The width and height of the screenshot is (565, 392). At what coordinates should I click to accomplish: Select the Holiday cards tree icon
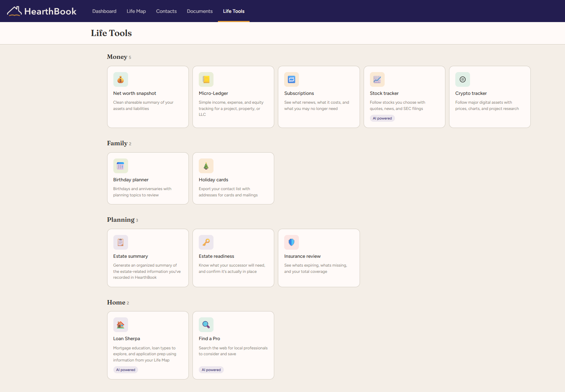[206, 166]
